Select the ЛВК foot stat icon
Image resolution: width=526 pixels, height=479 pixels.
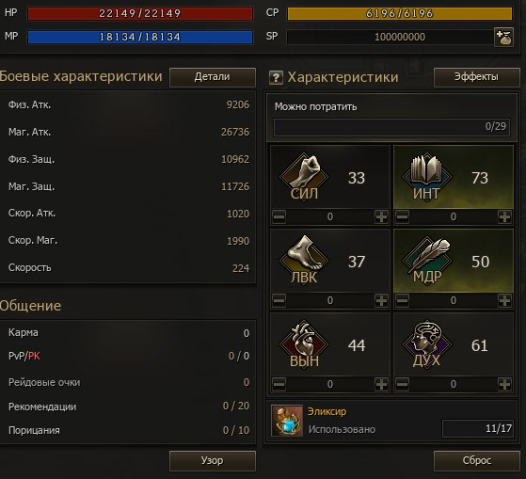coord(304,259)
